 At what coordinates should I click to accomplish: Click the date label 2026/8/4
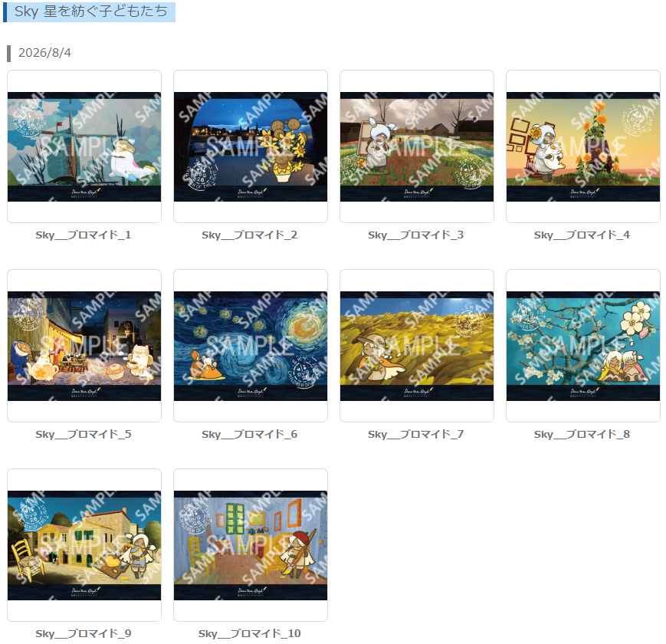(44, 53)
